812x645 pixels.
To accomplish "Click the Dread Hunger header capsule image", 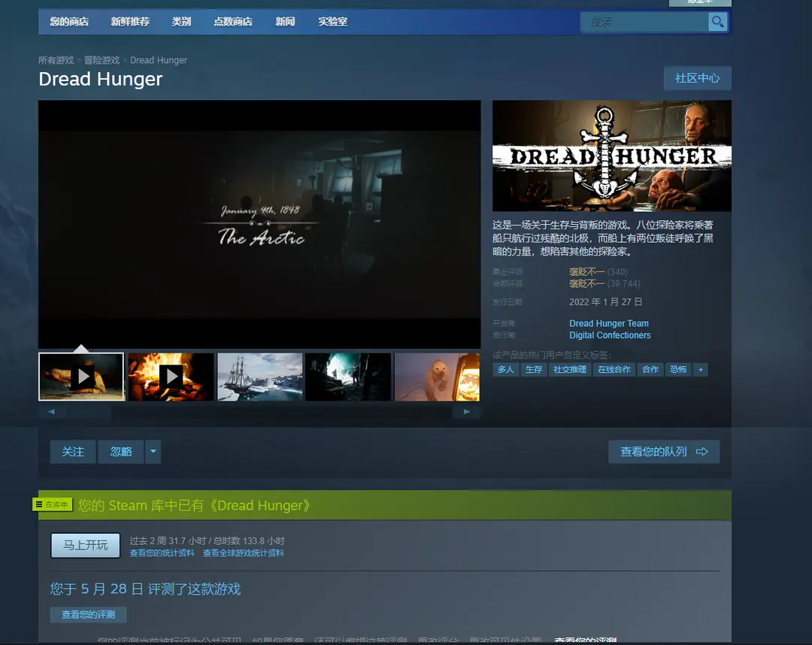I will [611, 156].
